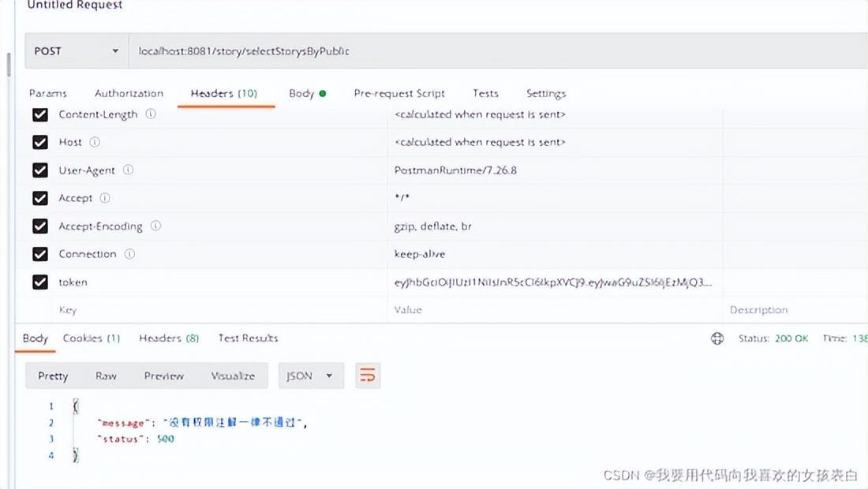Uncheck the Connection header checkbox
This screenshot has width=868, height=489.
coord(40,254)
